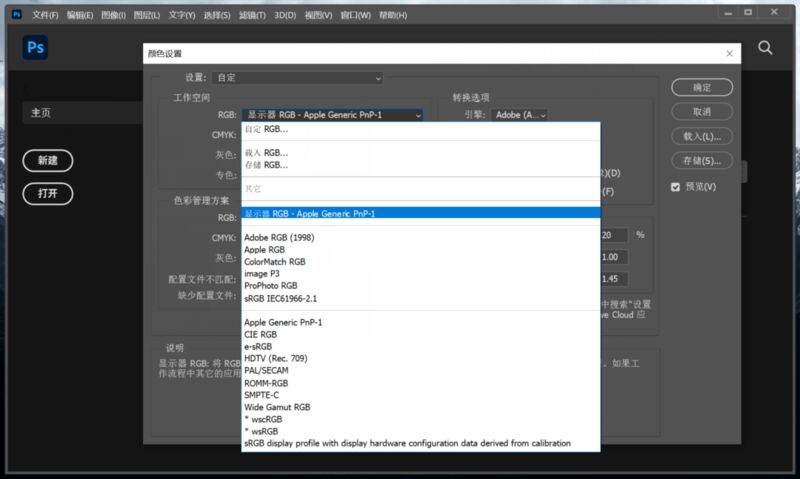Open the 引擎 Adobe engine dropdown
Image resolution: width=800 pixels, height=479 pixels.
519,115
